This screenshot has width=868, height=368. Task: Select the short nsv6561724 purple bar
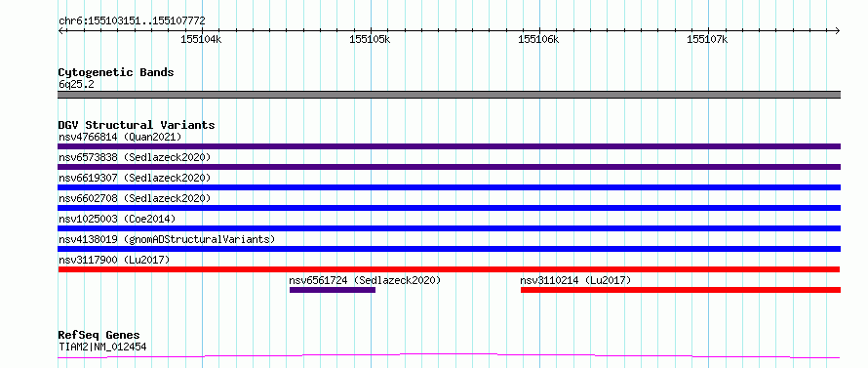333,290
